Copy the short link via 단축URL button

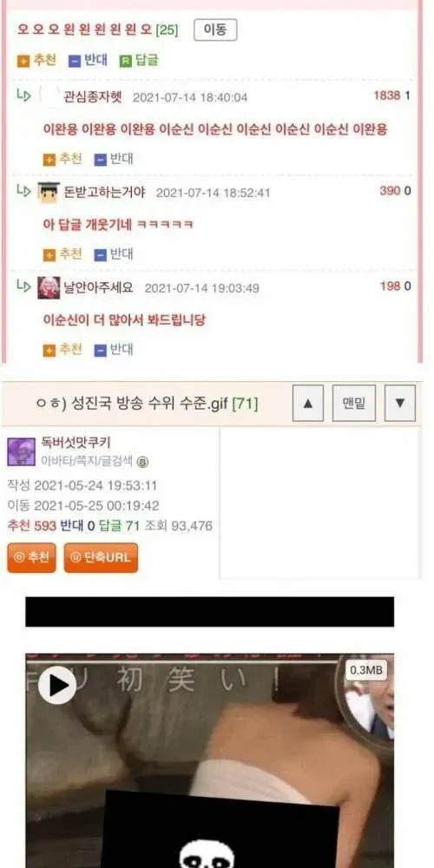click(101, 557)
